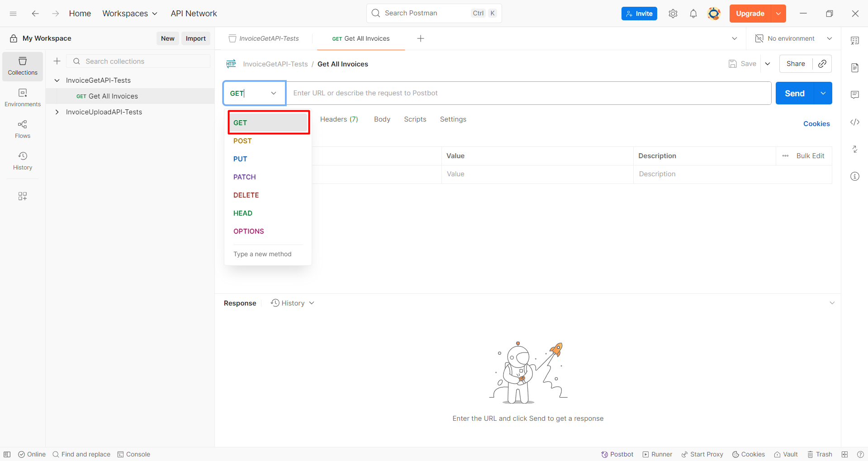Open the Send button dropdown arrow

[823, 93]
